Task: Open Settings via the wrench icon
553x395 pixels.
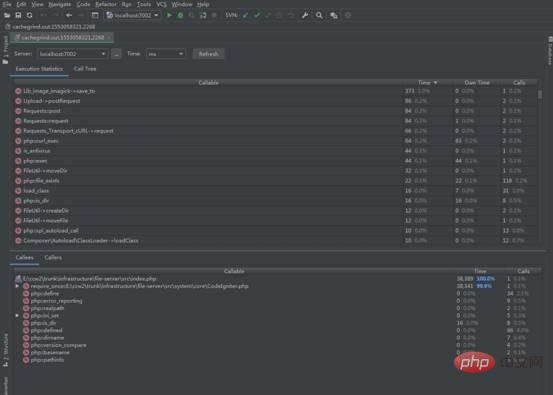Action: tap(305, 15)
